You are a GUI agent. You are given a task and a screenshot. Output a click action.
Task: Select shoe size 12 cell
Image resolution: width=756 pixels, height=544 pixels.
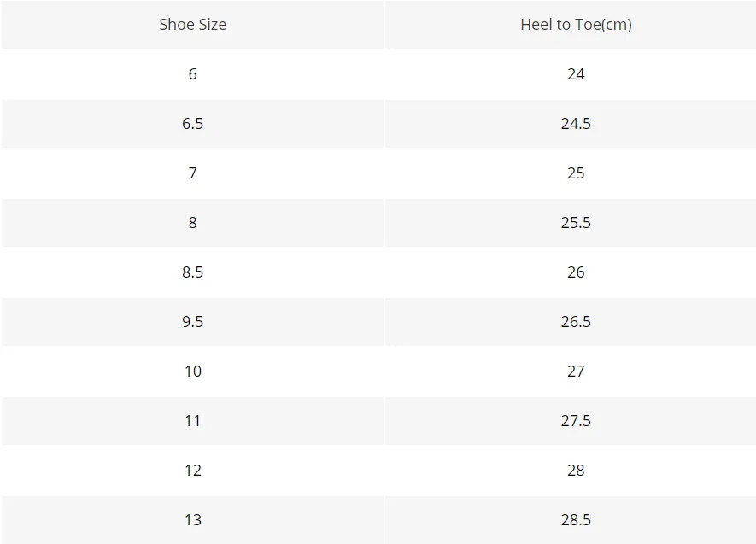(x=193, y=471)
